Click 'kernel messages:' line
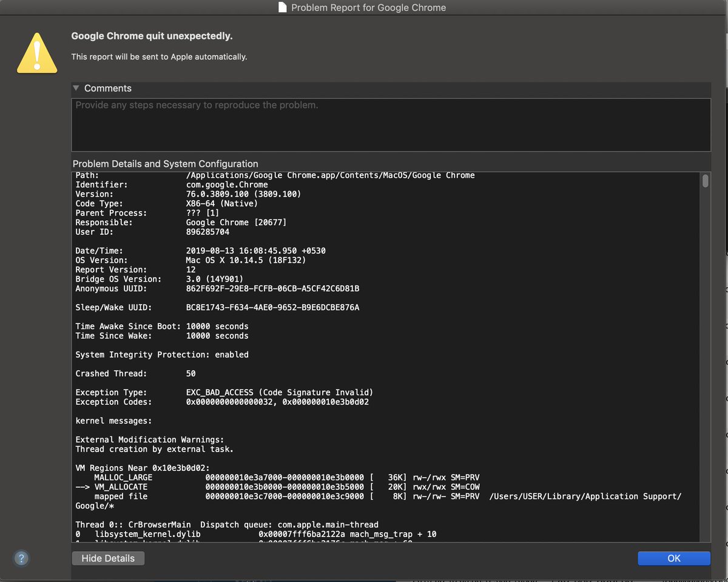 click(x=113, y=421)
